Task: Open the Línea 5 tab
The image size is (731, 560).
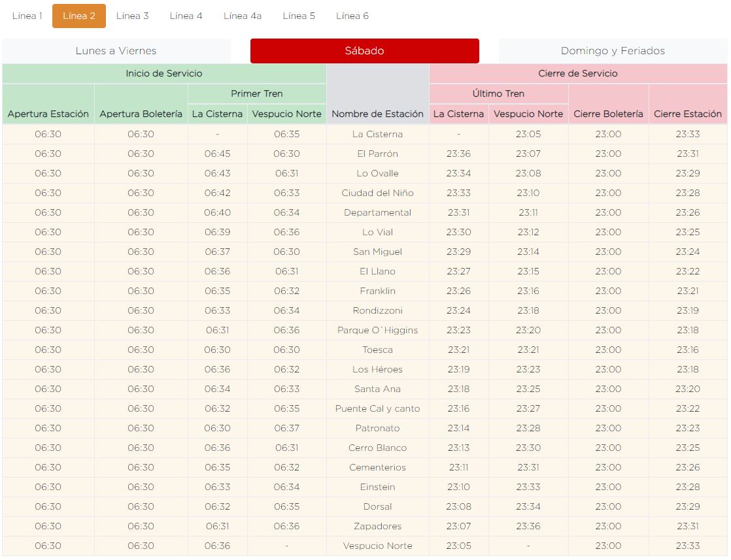Action: pyautogui.click(x=299, y=16)
